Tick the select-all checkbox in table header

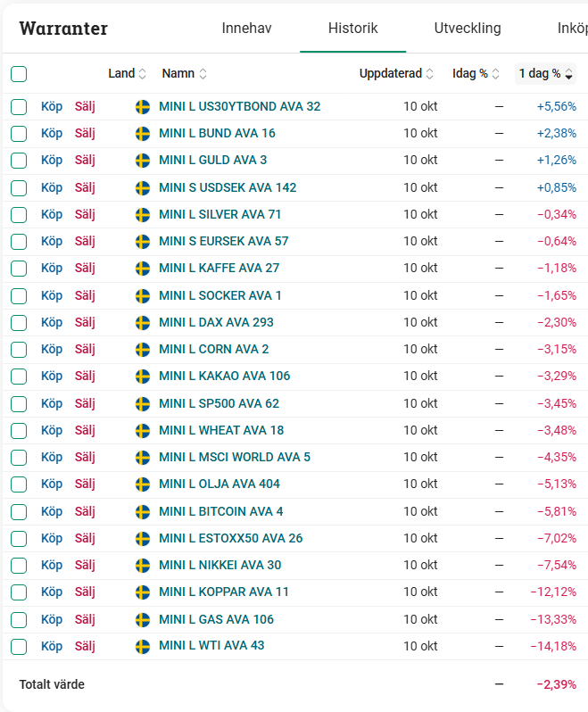[x=19, y=74]
